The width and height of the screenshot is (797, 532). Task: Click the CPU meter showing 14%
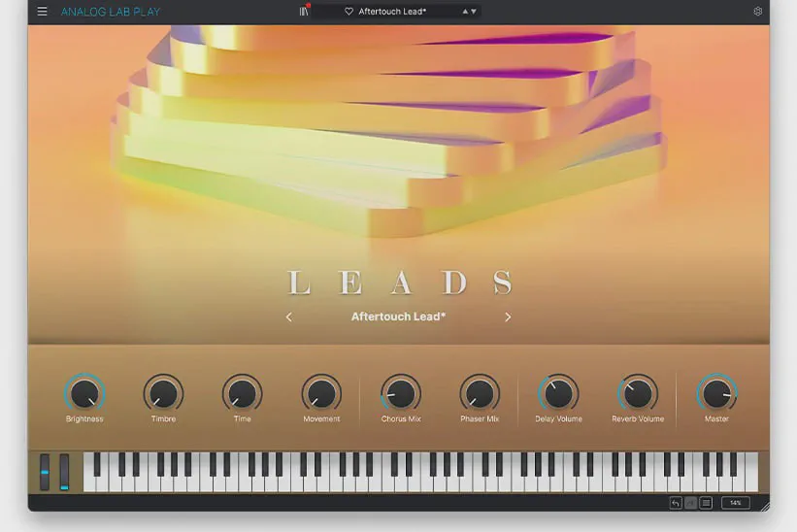[x=735, y=503]
